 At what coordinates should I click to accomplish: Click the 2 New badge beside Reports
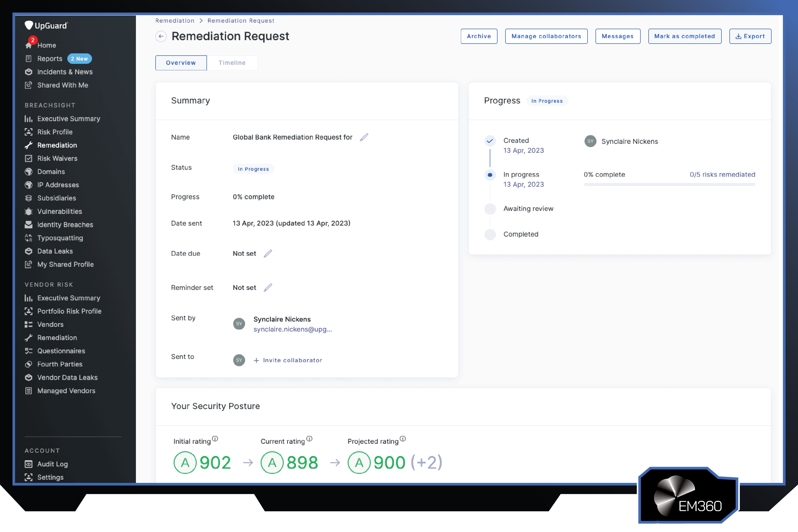pos(79,59)
